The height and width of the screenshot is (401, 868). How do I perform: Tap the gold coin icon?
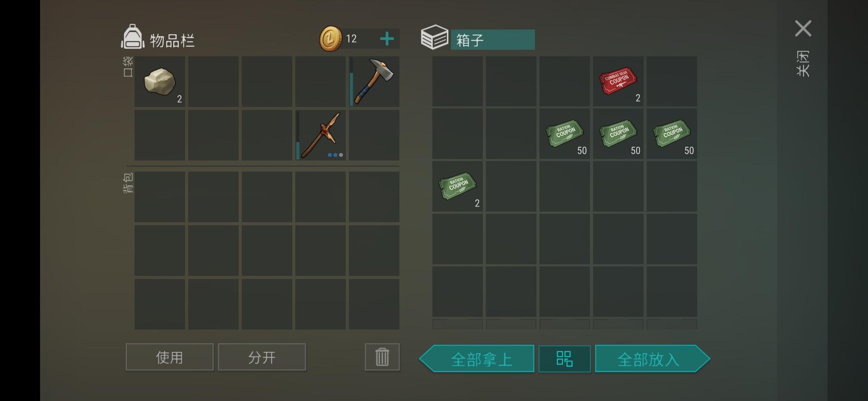[330, 39]
